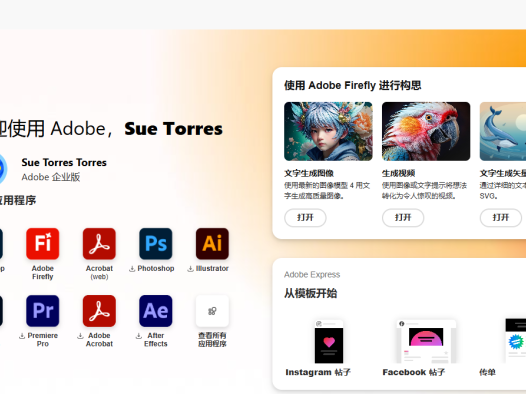Click the 传单 template label
This screenshot has height=394, width=526.
pos(487,372)
